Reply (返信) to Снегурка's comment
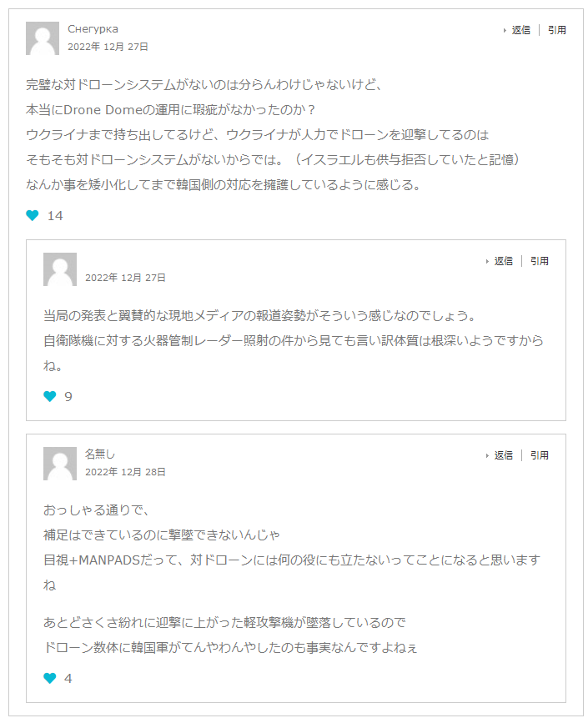 click(520, 30)
